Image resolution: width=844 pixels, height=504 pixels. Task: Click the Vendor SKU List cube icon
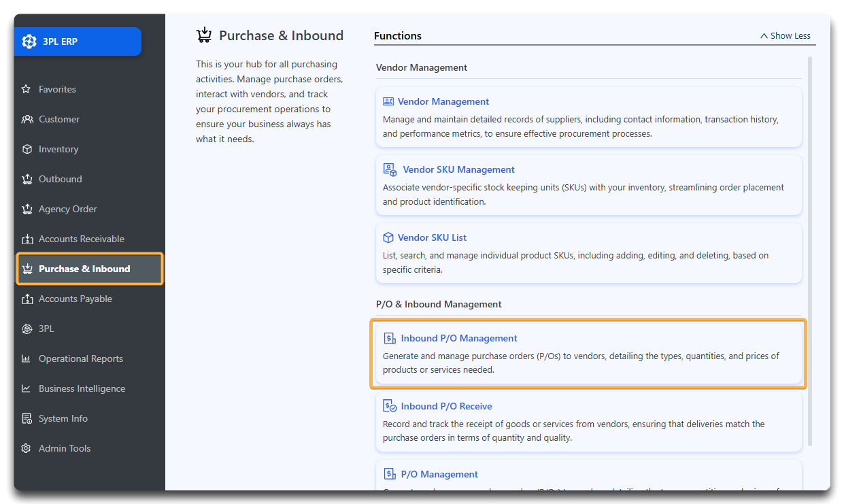click(x=388, y=237)
